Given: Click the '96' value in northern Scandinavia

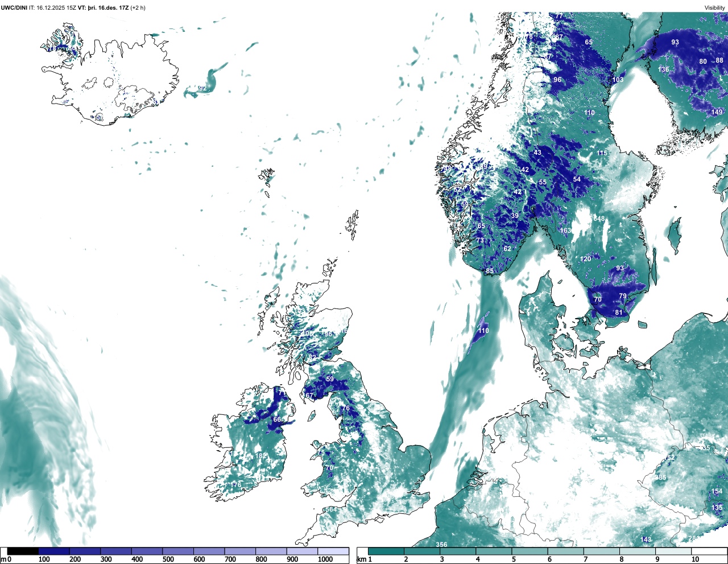Looking at the screenshot, I should tap(557, 80).
